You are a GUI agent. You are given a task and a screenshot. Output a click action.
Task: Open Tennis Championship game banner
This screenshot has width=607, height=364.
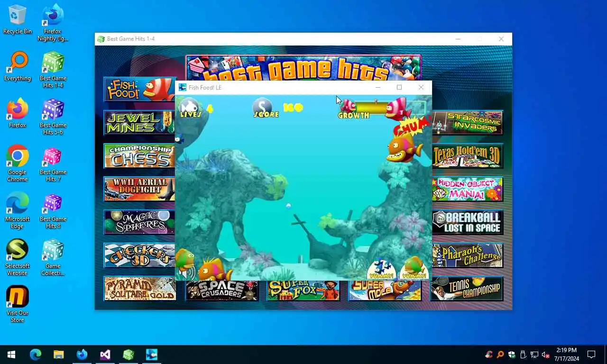[x=467, y=289]
